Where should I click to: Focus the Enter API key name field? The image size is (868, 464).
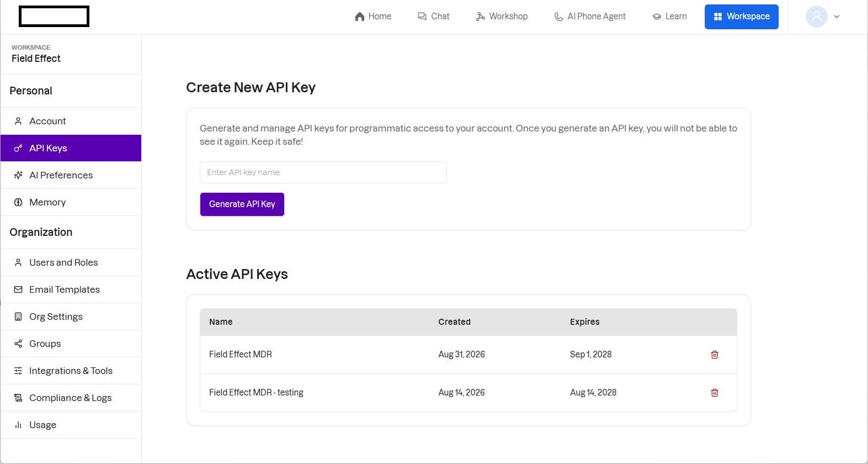pos(323,172)
